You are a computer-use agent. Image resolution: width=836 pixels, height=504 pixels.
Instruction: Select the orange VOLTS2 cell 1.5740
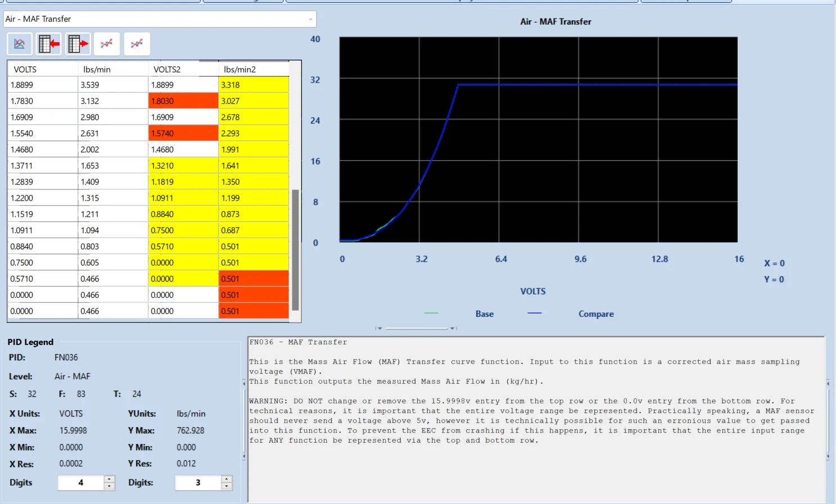tap(183, 133)
